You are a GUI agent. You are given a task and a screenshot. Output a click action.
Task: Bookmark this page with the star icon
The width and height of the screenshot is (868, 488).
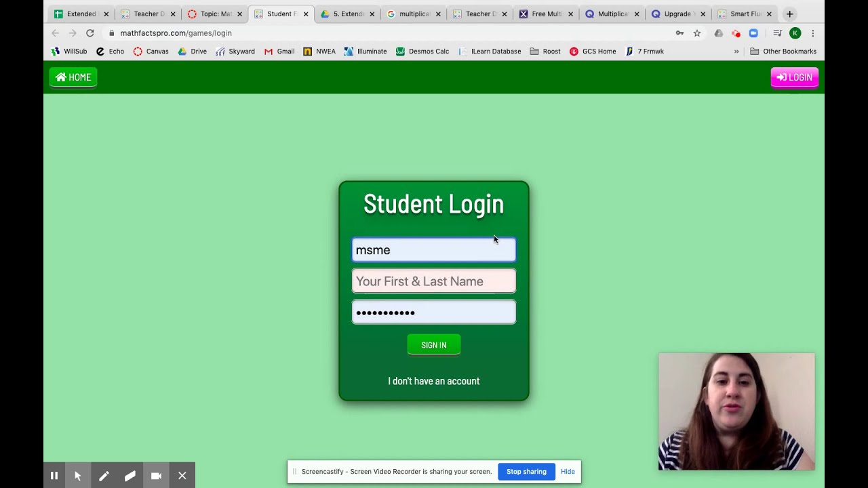pos(696,33)
